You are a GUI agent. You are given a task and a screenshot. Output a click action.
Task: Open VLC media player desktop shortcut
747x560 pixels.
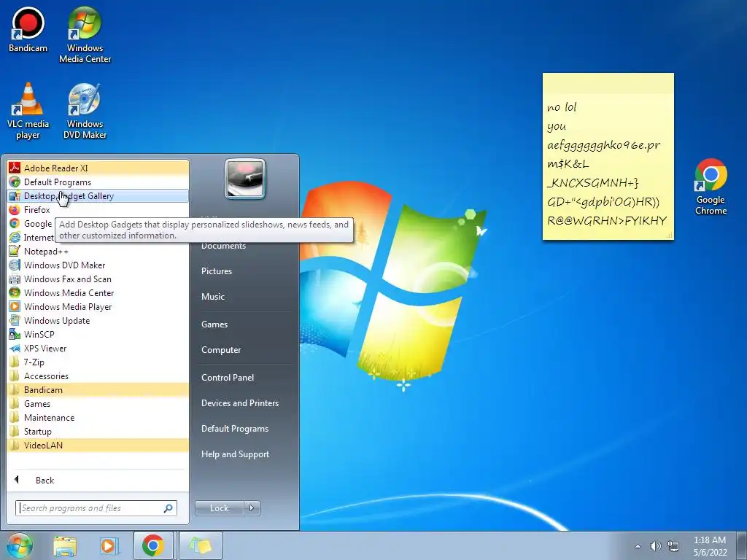tap(28, 111)
